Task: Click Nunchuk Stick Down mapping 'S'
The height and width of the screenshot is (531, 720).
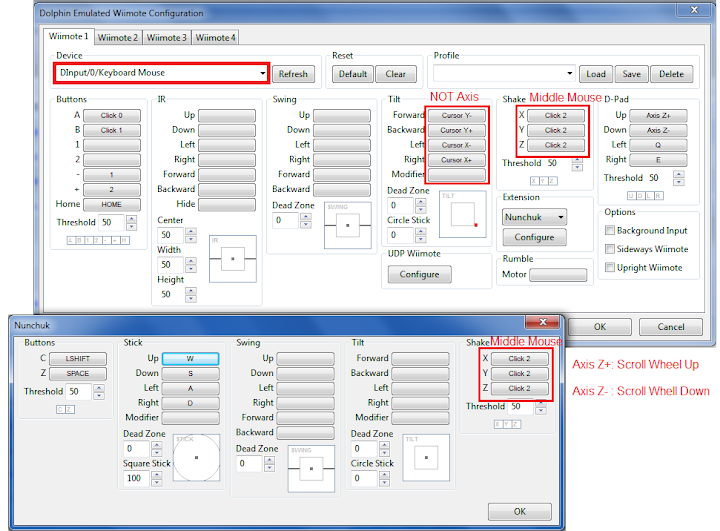Action: click(191, 373)
